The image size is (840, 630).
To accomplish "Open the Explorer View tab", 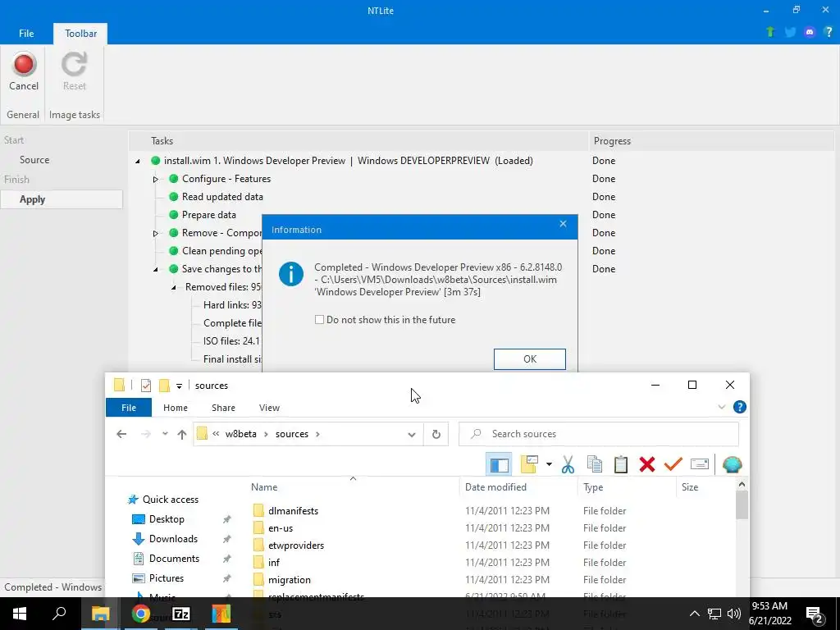I will [269, 408].
